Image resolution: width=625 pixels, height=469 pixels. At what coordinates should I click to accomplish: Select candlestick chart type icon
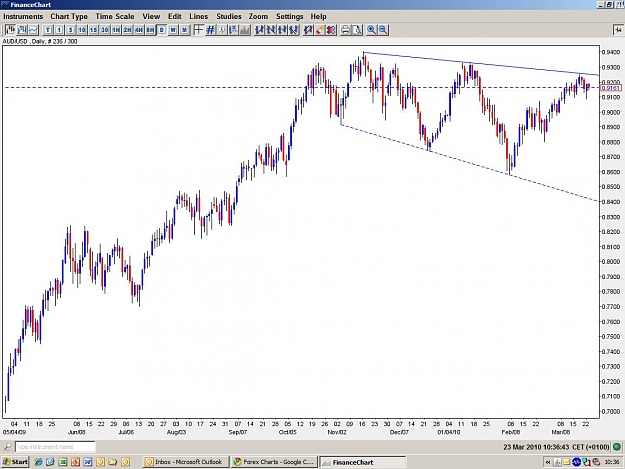(x=10, y=30)
